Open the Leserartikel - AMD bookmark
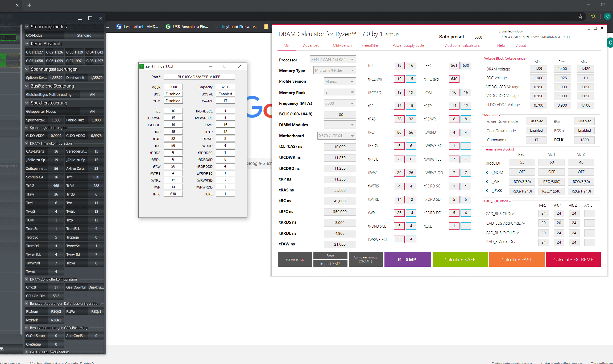 [x=138, y=27]
